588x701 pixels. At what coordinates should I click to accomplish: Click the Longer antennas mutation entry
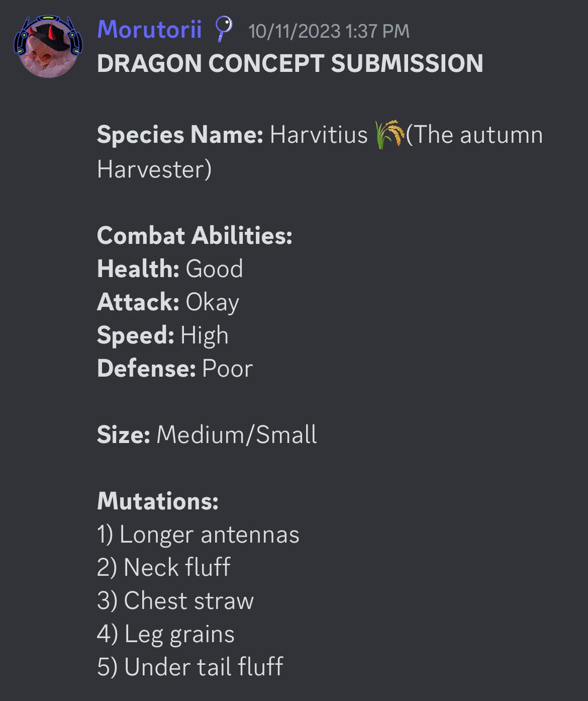click(x=198, y=534)
